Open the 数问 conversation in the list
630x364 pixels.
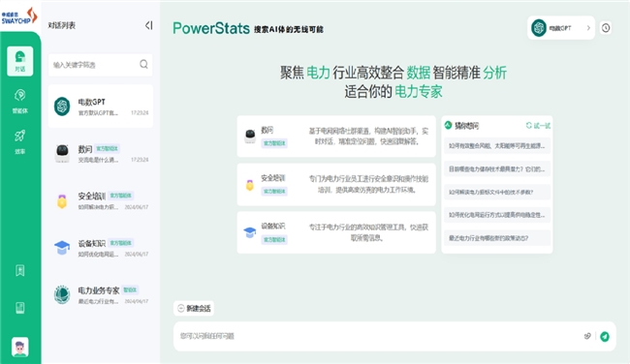click(101, 154)
